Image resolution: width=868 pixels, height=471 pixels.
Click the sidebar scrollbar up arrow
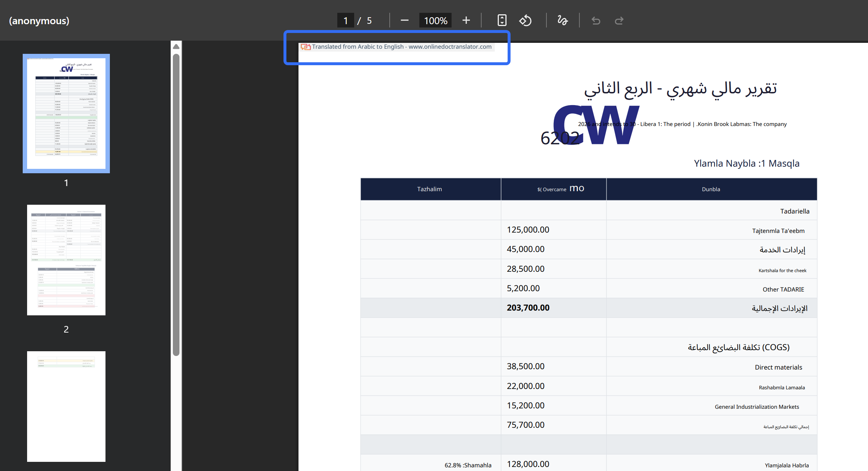click(x=176, y=47)
